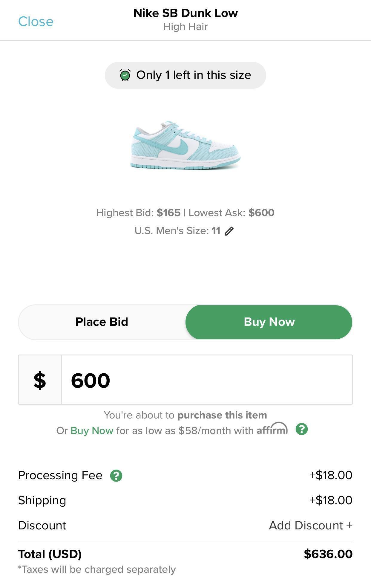Click the Lowest Ask $600 text
The width and height of the screenshot is (371, 588).
[232, 213]
